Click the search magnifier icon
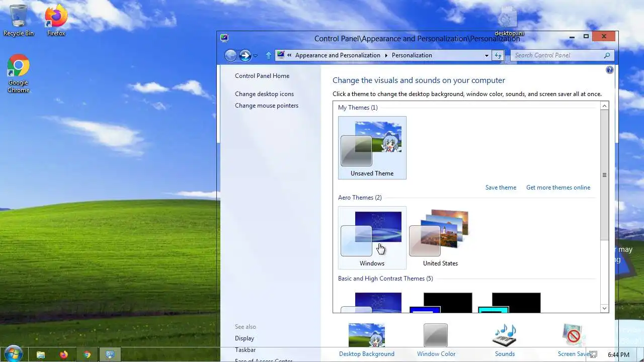The image size is (644, 362). [x=607, y=55]
